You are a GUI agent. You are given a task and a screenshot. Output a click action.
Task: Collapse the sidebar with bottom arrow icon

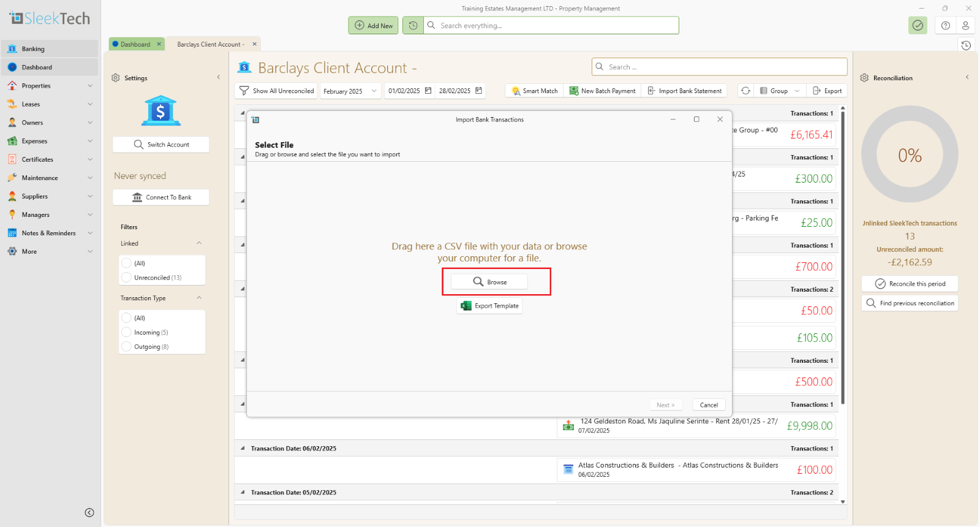tap(89, 513)
